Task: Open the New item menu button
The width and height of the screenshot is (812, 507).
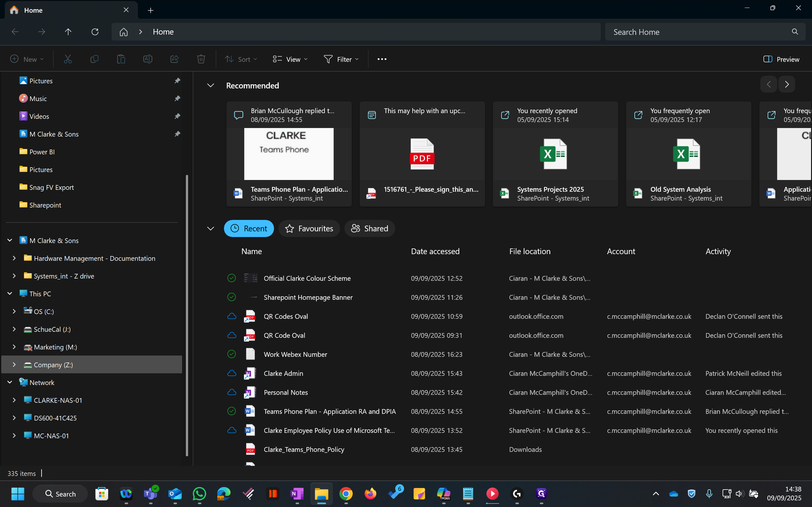Action: pyautogui.click(x=27, y=59)
